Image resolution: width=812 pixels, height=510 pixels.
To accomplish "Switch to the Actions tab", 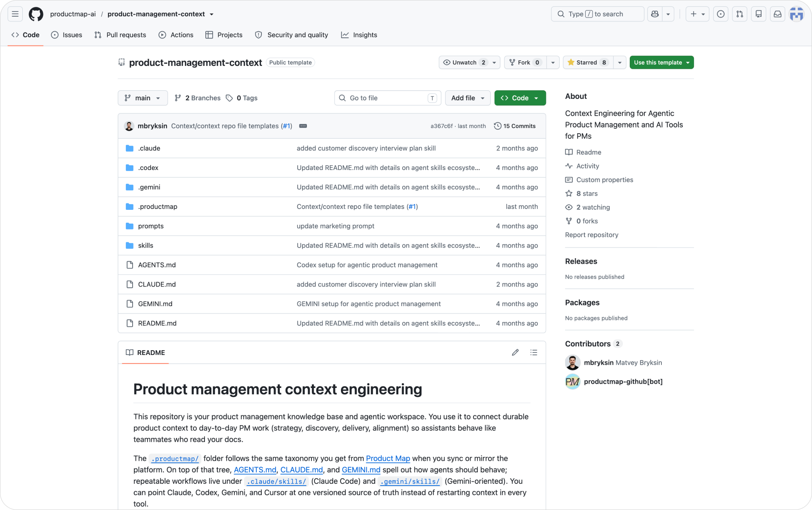I will click(x=176, y=35).
